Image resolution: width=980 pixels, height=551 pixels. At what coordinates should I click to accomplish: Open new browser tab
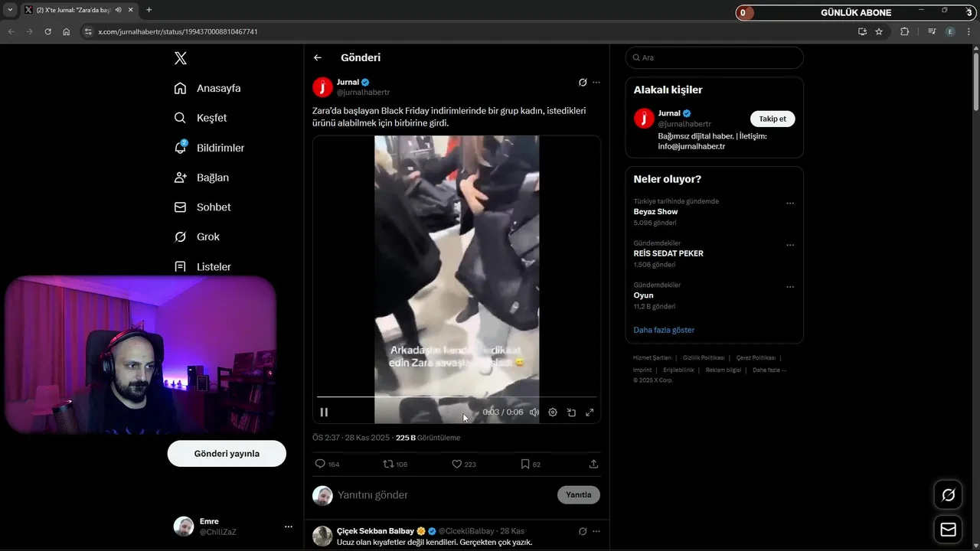149,10
